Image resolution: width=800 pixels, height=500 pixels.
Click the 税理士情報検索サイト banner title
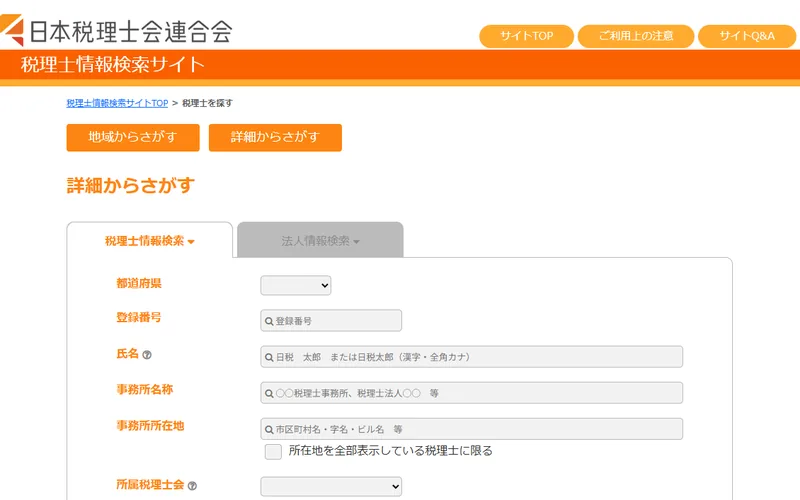(113, 65)
